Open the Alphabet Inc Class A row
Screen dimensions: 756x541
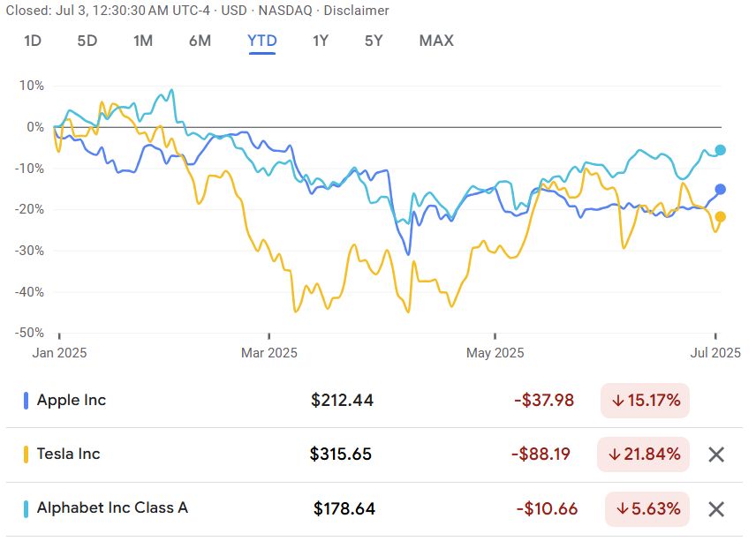(x=374, y=508)
